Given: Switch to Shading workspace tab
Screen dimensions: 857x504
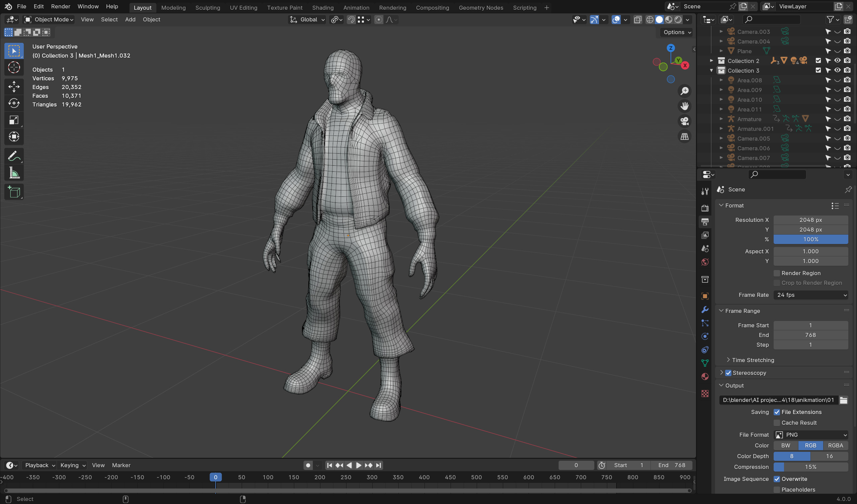Looking at the screenshot, I should pos(323,7).
